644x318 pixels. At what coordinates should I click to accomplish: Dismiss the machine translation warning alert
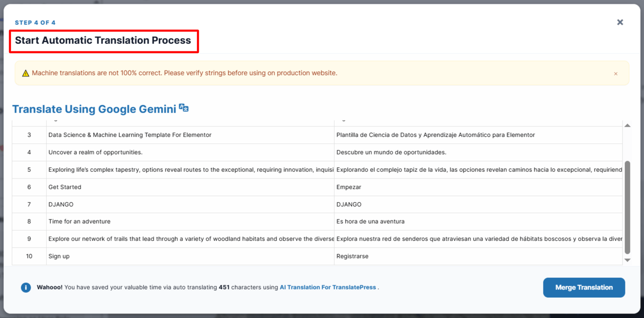pyautogui.click(x=616, y=74)
